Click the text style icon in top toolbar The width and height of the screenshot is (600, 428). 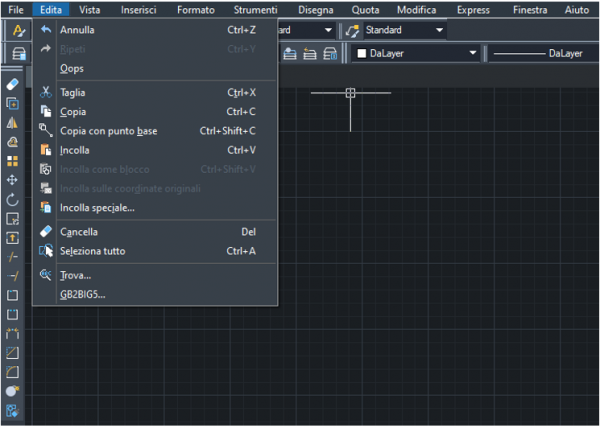(18, 30)
